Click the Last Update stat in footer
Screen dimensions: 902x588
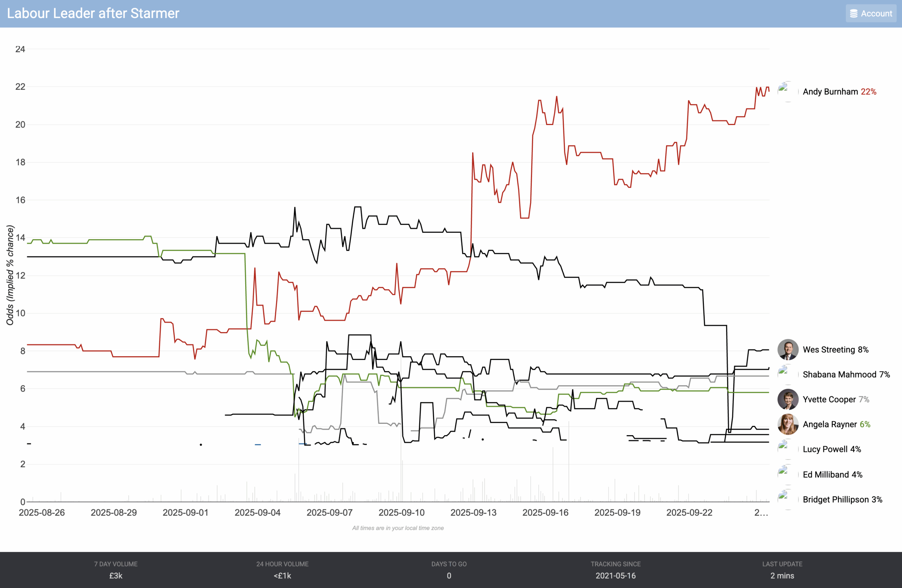(x=782, y=570)
